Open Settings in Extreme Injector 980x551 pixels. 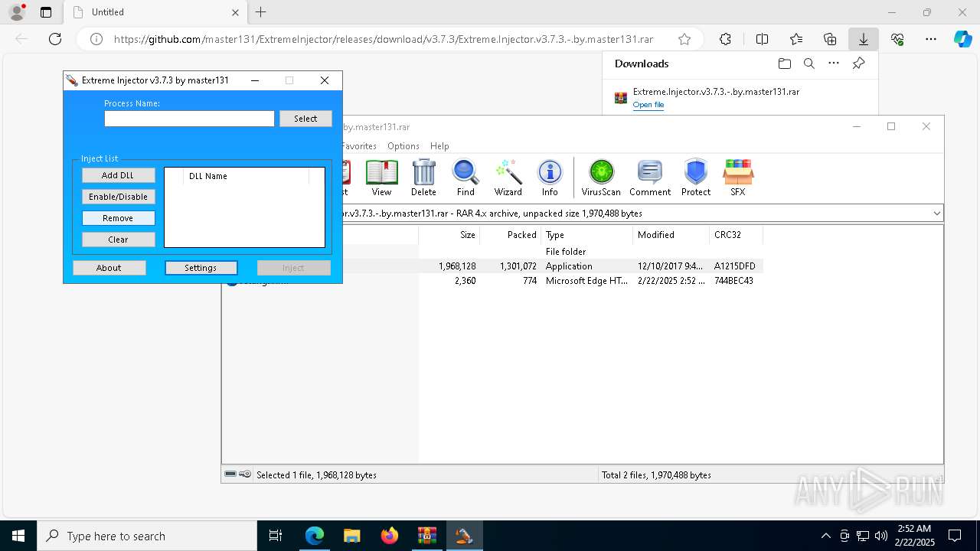click(201, 268)
